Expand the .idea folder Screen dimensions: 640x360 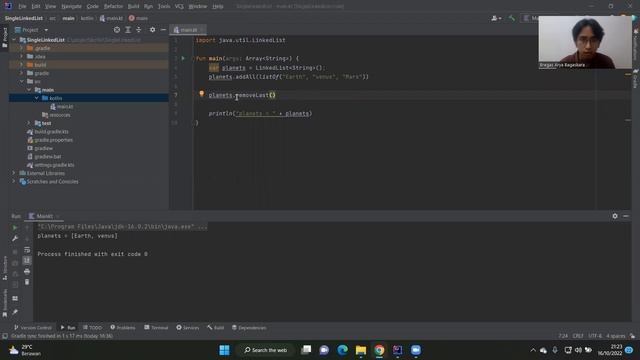pyautogui.click(x=21, y=56)
